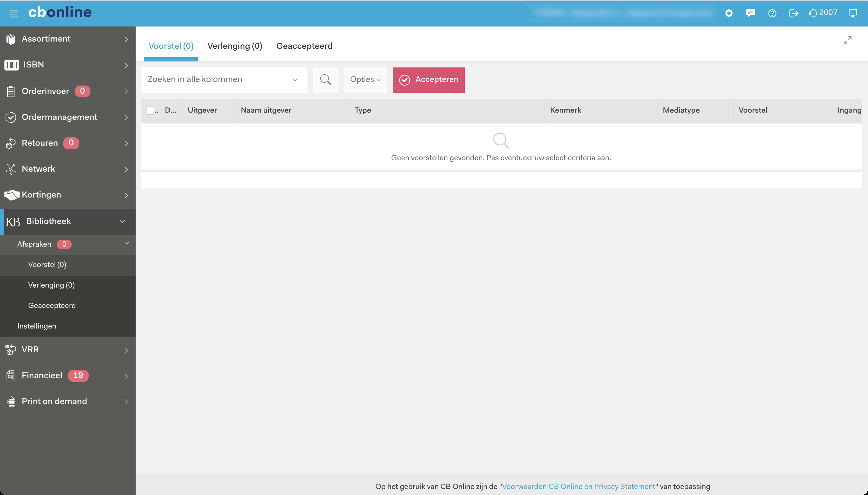This screenshot has height=495, width=868.
Task: Click the monitor screen icon
Action: [x=853, y=13]
